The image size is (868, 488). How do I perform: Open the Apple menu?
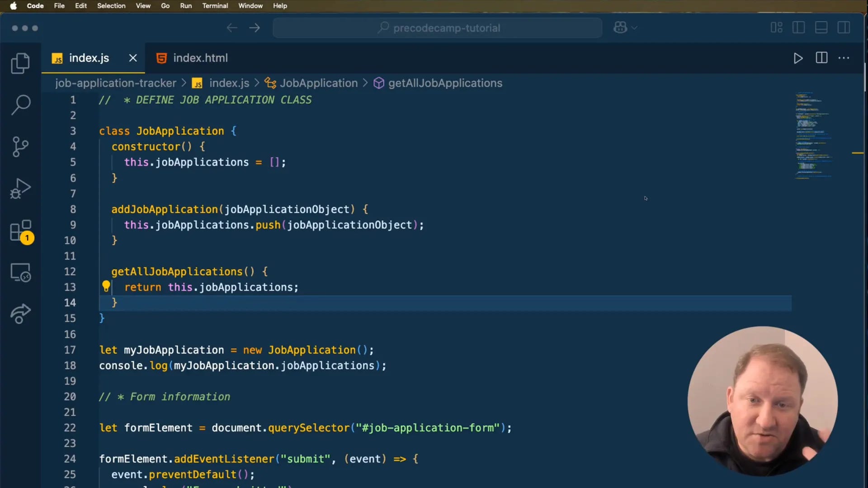[13, 6]
